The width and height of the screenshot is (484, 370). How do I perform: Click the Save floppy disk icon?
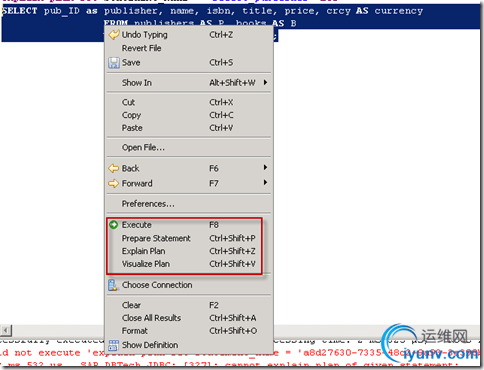tap(114, 63)
